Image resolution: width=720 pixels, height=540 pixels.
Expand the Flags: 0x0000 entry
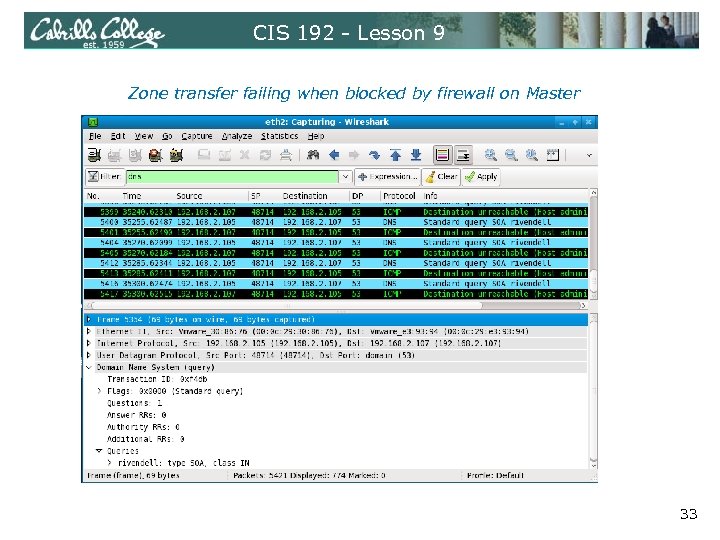pos(99,391)
